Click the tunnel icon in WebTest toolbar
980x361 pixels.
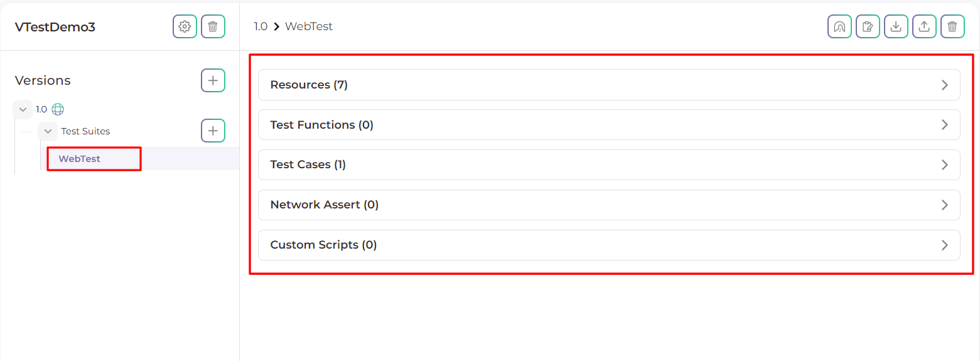[839, 26]
